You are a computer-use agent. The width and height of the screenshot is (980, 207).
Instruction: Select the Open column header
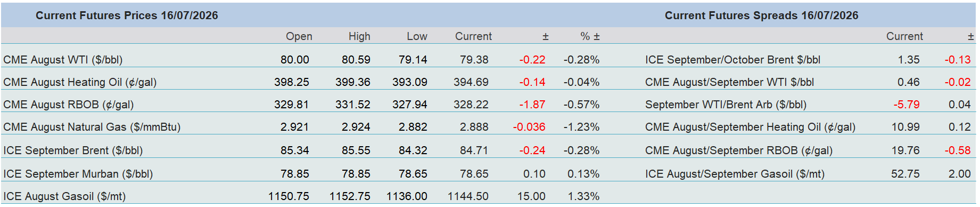(x=299, y=36)
